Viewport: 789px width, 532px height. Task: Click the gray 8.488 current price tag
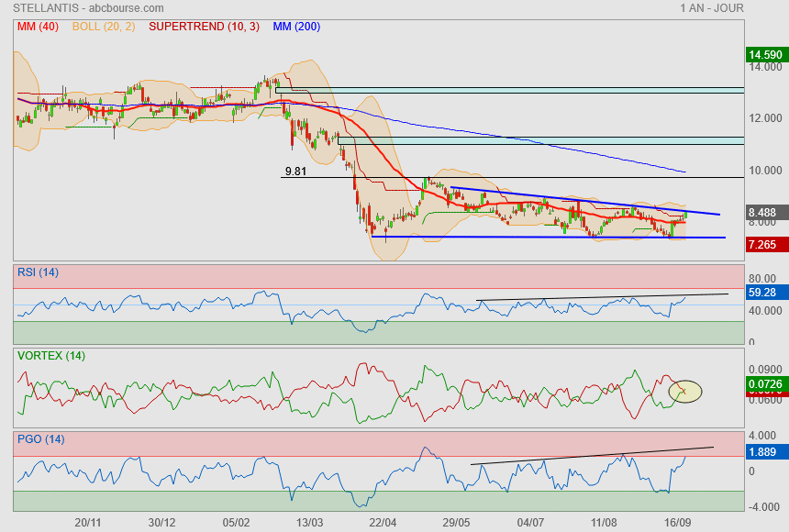point(765,210)
